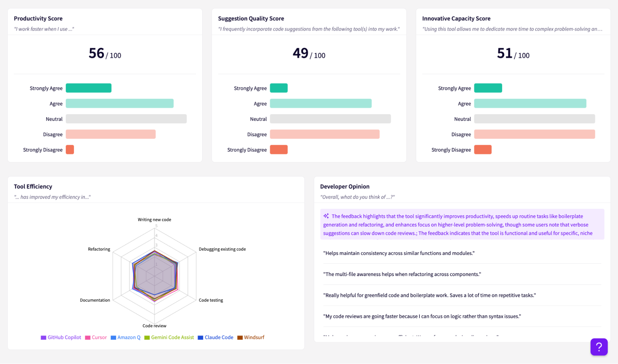
Task: Click the 'Refactoring' axis on the radar chart
Action: coord(99,249)
